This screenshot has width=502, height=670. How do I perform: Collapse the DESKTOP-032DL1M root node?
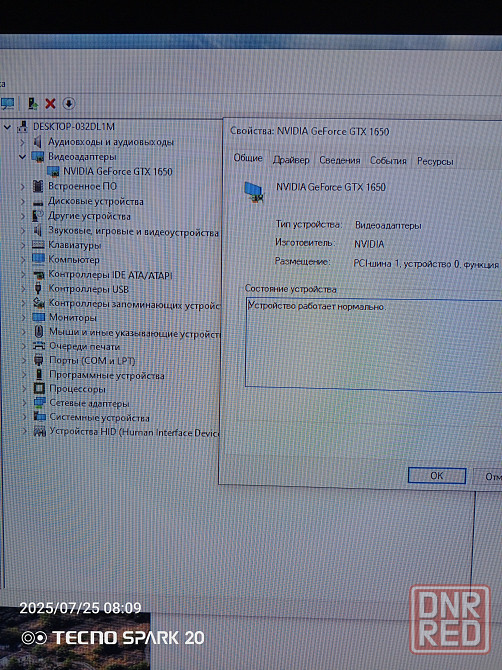click(x=7, y=126)
